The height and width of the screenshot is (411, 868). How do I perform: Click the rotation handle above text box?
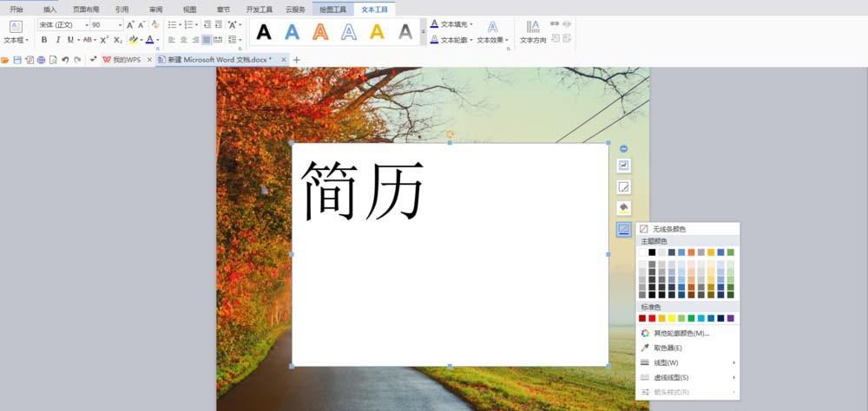pos(450,134)
